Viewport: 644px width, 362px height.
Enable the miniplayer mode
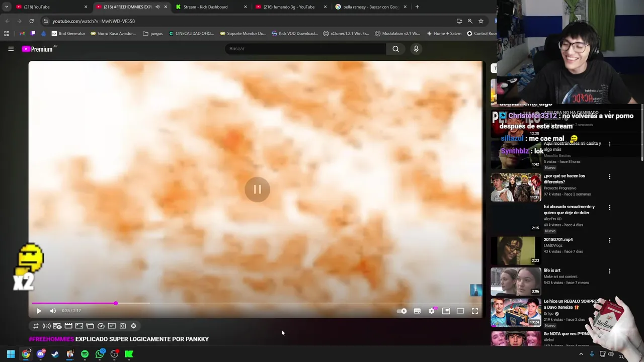click(x=446, y=311)
